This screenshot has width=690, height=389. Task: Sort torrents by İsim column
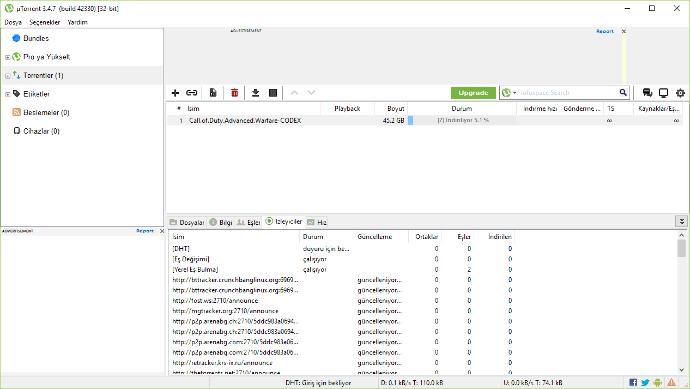pos(193,108)
